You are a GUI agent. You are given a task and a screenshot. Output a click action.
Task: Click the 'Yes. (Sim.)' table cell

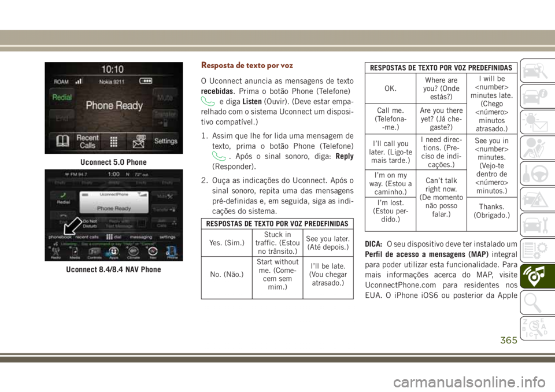pyautogui.click(x=227, y=243)
